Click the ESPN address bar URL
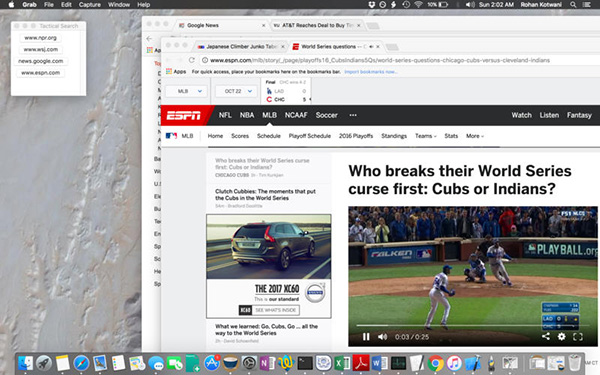The image size is (600, 375). click(380, 60)
